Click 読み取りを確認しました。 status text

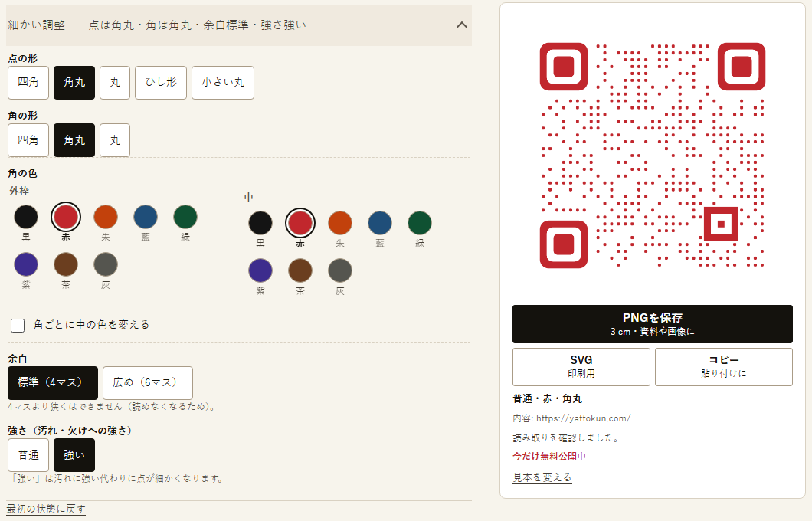(x=566, y=437)
